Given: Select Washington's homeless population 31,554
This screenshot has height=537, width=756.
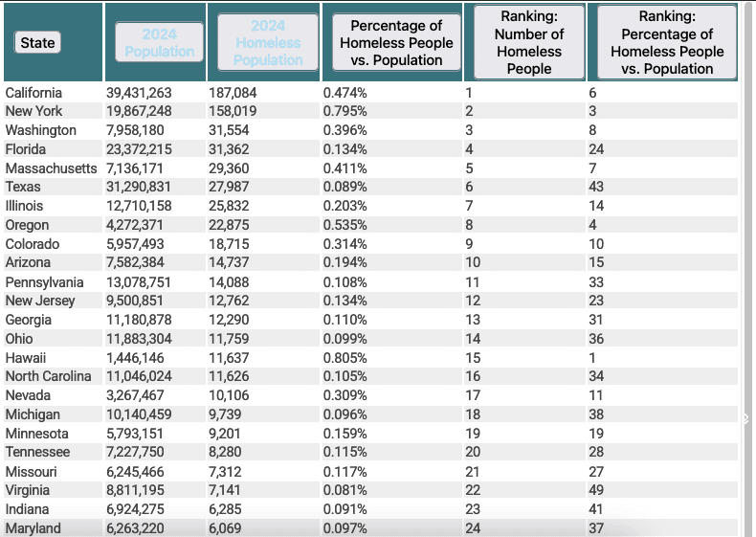Looking at the screenshot, I should 229,130.
